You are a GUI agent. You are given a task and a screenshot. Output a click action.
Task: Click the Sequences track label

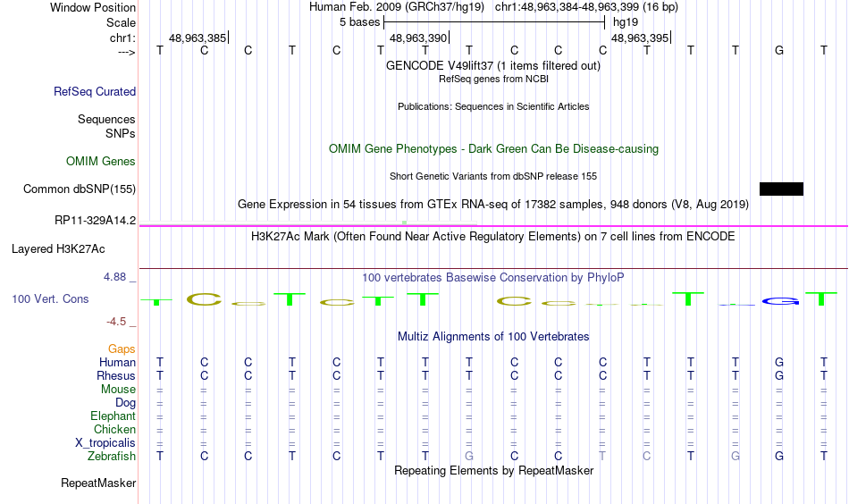click(x=106, y=119)
